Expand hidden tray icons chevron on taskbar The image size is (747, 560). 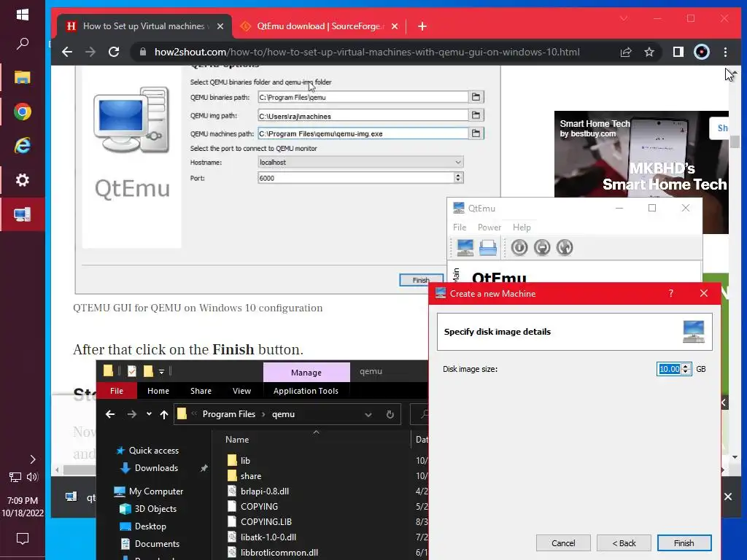pos(32,459)
